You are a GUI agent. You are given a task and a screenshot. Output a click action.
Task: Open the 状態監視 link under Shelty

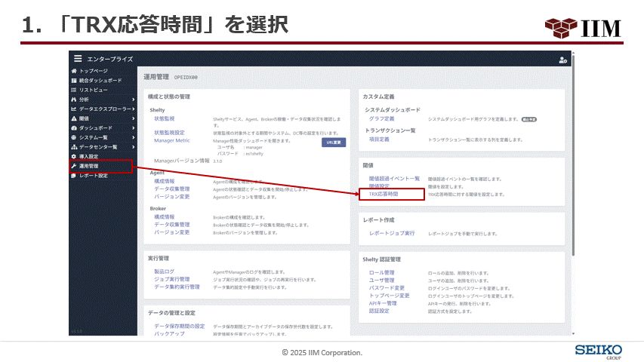[165, 118]
